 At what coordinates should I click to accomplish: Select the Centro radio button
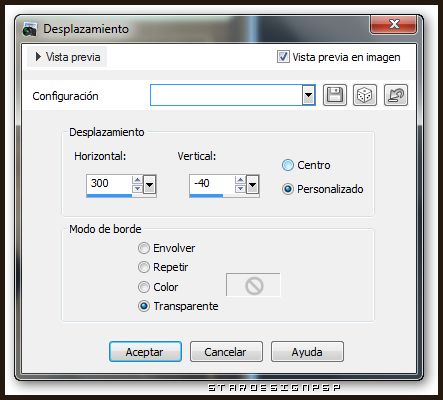(x=288, y=165)
